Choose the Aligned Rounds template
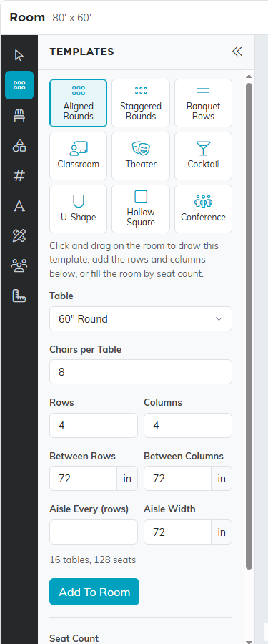268x644 pixels. pos(79,103)
